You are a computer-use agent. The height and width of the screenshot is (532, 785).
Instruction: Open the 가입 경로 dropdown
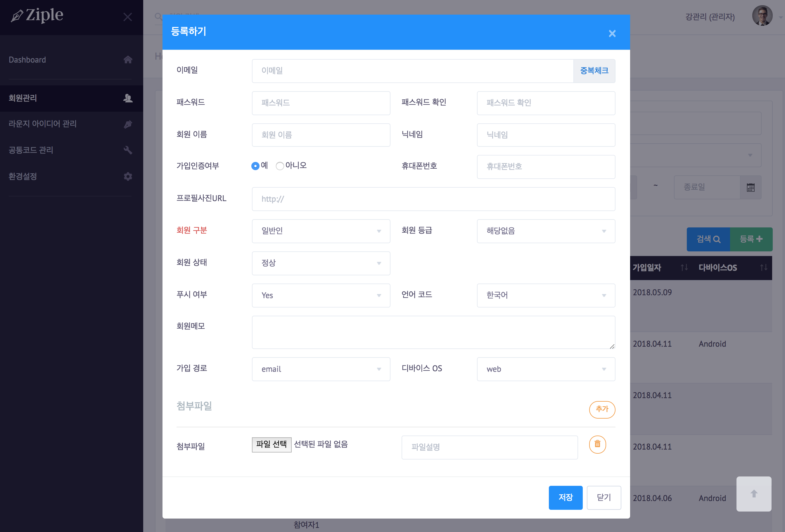321,369
